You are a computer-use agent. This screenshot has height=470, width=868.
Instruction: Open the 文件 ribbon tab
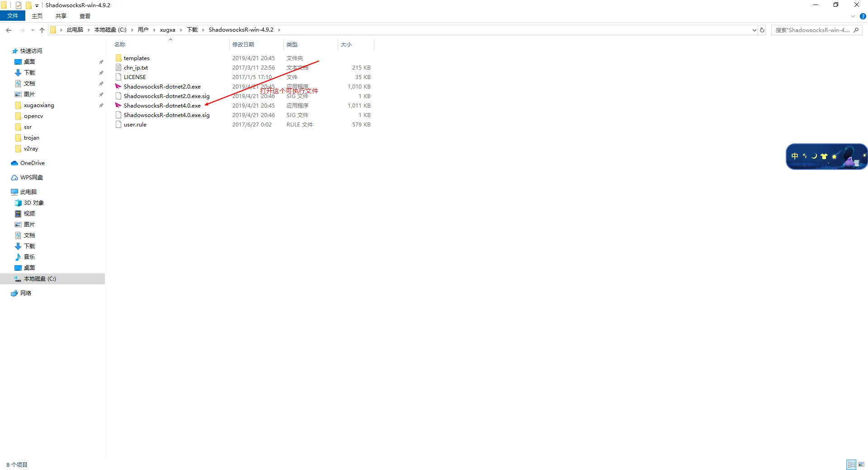click(13, 16)
